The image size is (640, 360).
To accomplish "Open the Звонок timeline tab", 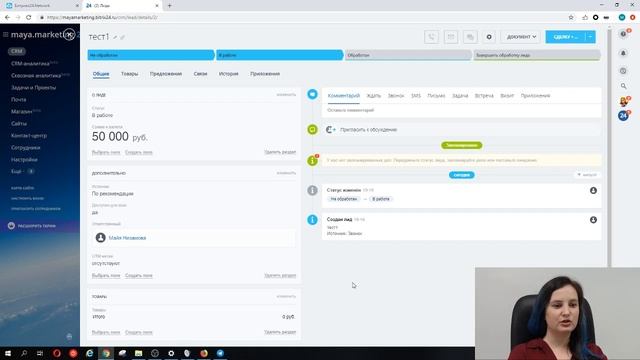I will (x=396, y=96).
